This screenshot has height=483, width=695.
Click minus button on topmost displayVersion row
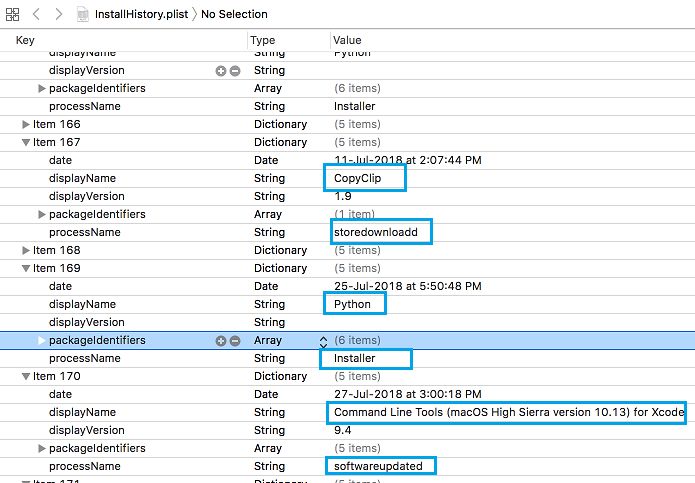pos(235,71)
